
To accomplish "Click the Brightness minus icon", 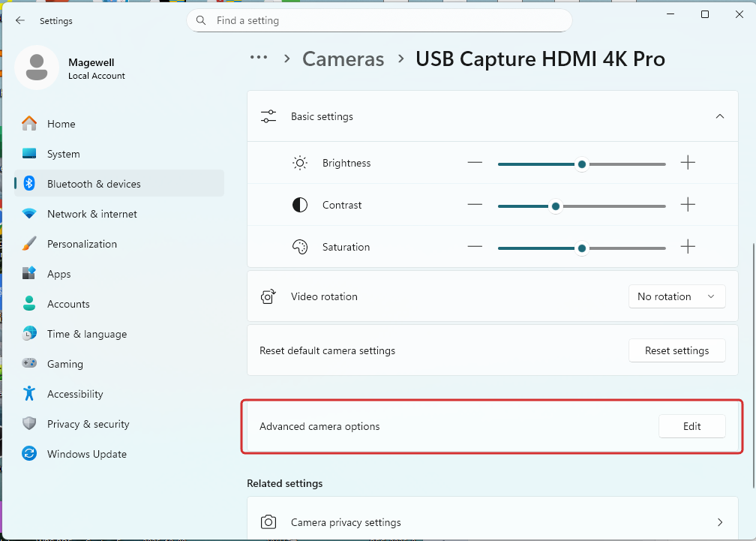I will pos(475,163).
